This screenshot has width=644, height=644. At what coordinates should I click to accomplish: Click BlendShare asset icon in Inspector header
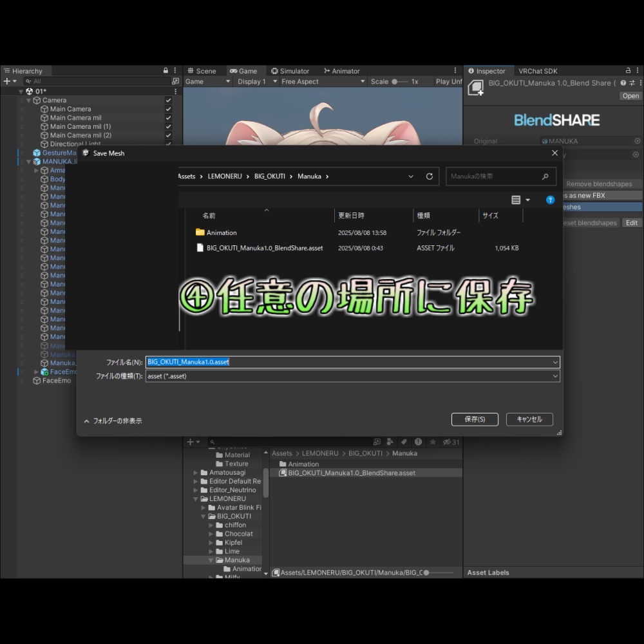click(x=476, y=88)
